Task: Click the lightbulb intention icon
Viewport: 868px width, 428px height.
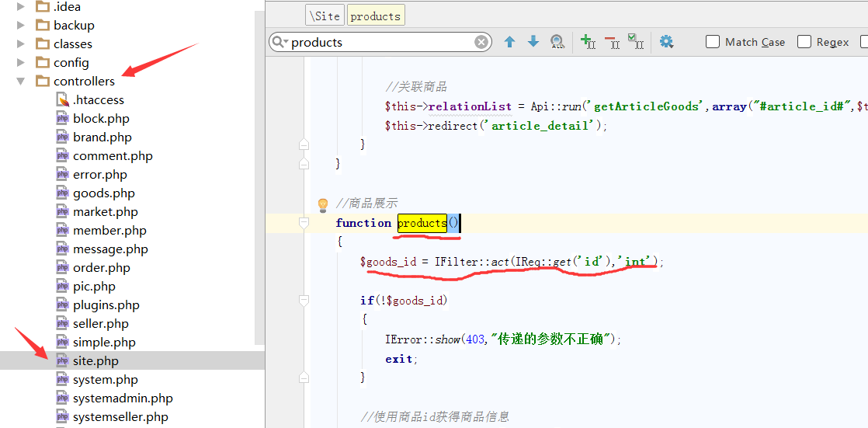Action: [323, 205]
